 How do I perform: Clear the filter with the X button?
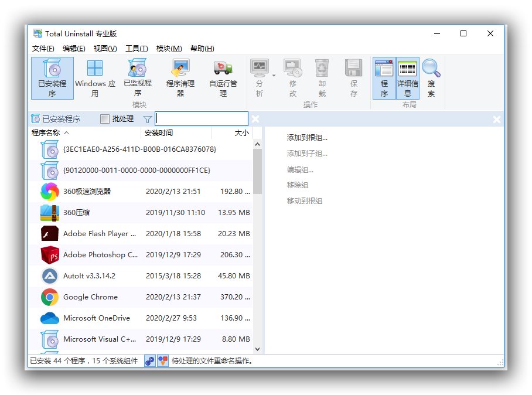[x=255, y=119]
